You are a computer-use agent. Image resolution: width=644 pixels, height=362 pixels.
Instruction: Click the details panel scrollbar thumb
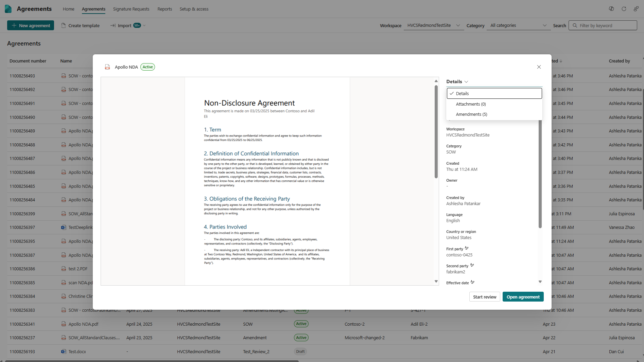[x=540, y=175]
